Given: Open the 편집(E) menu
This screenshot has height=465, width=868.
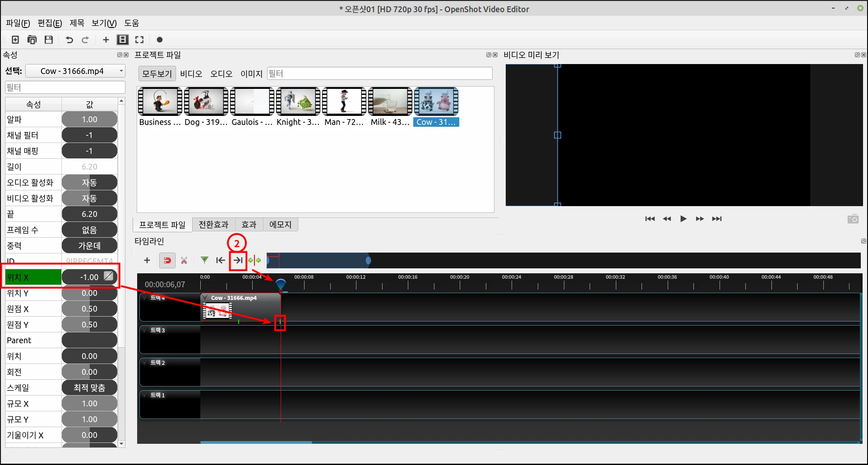Looking at the screenshot, I should pos(50,23).
